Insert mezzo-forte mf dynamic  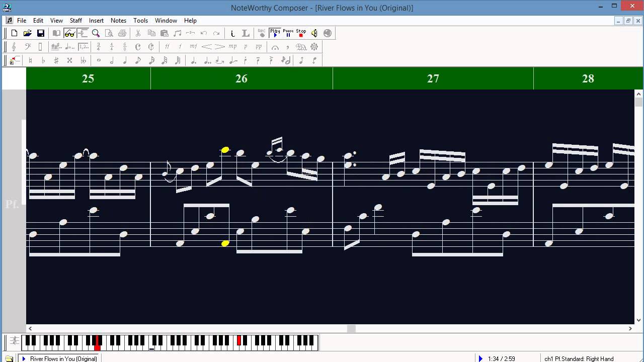click(x=193, y=47)
